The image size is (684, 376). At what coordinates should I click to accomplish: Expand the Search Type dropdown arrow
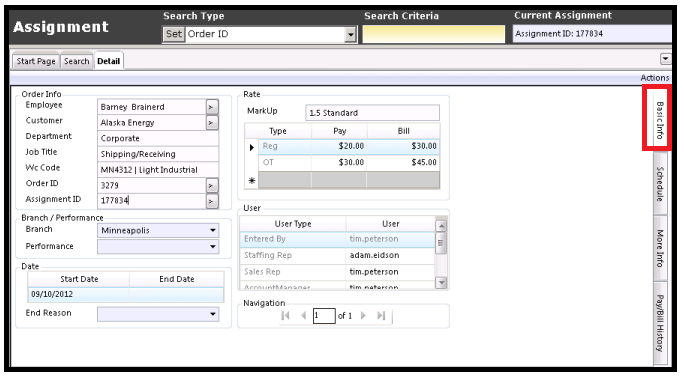(x=350, y=34)
